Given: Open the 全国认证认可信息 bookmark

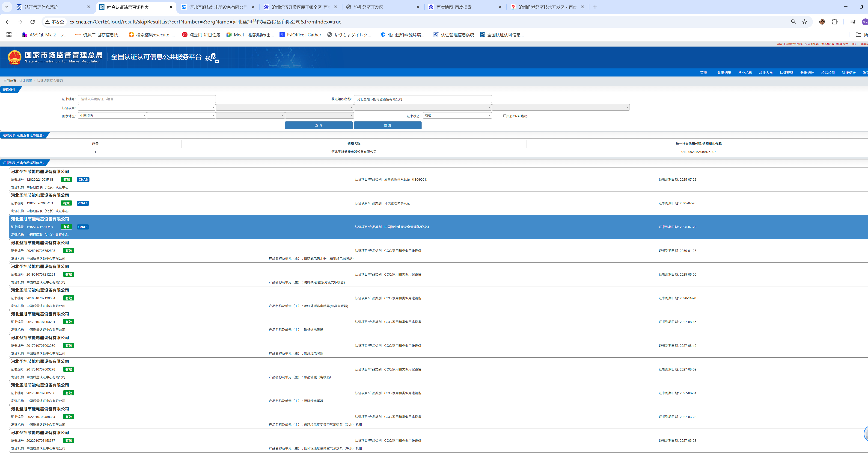Looking at the screenshot, I should 502,35.
